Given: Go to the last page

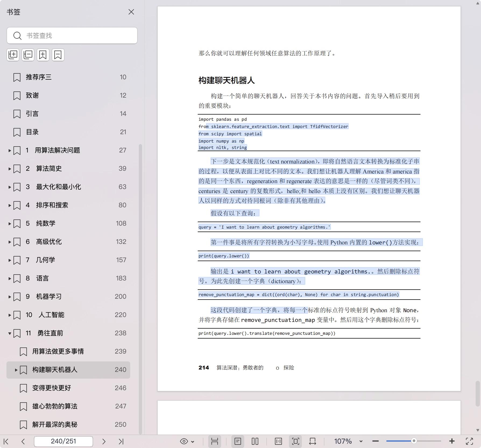Looking at the screenshot, I should (121, 441).
